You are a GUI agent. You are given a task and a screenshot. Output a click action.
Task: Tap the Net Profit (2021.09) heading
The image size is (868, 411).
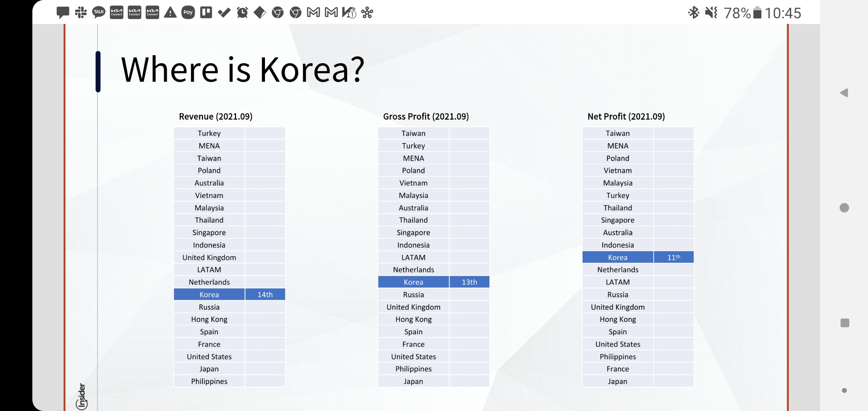pos(626,116)
